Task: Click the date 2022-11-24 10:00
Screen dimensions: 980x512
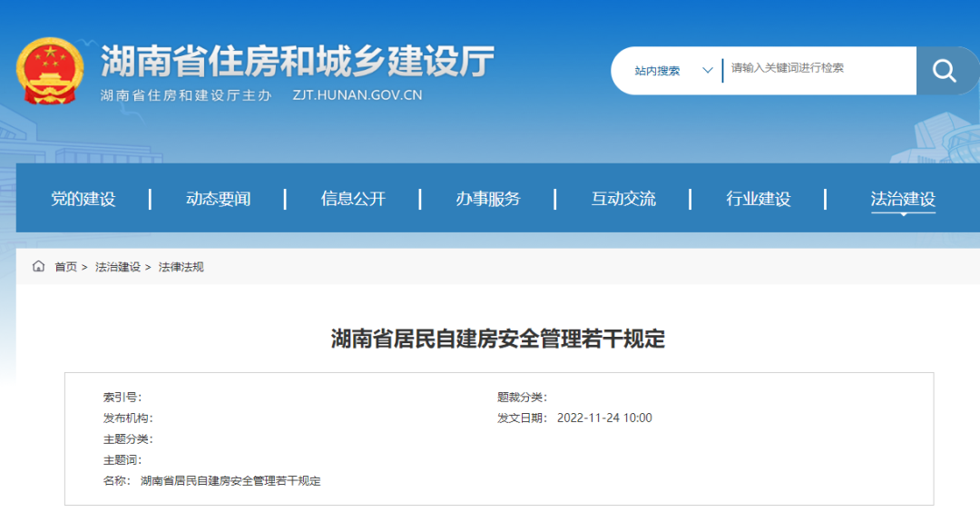Action: [x=604, y=418]
